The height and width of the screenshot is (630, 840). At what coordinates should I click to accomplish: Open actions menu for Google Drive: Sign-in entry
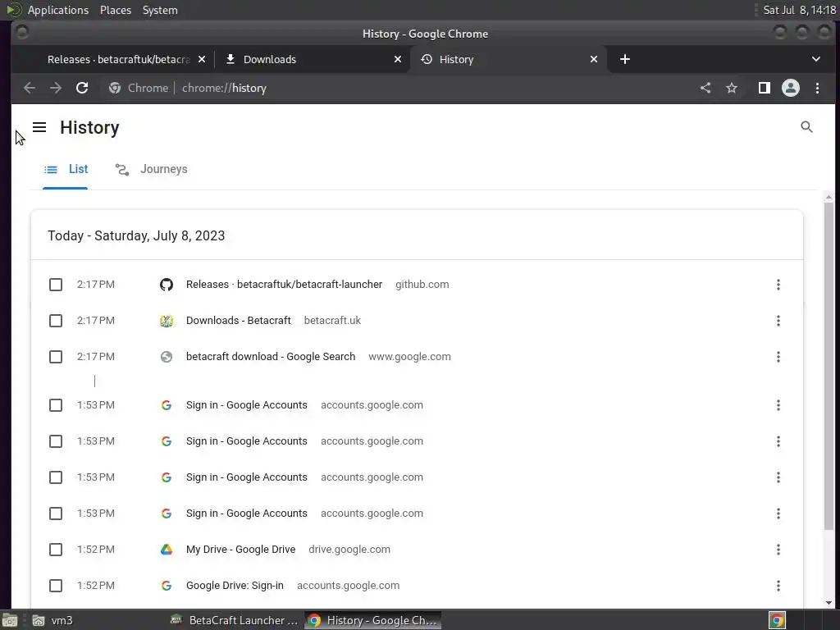(x=778, y=586)
